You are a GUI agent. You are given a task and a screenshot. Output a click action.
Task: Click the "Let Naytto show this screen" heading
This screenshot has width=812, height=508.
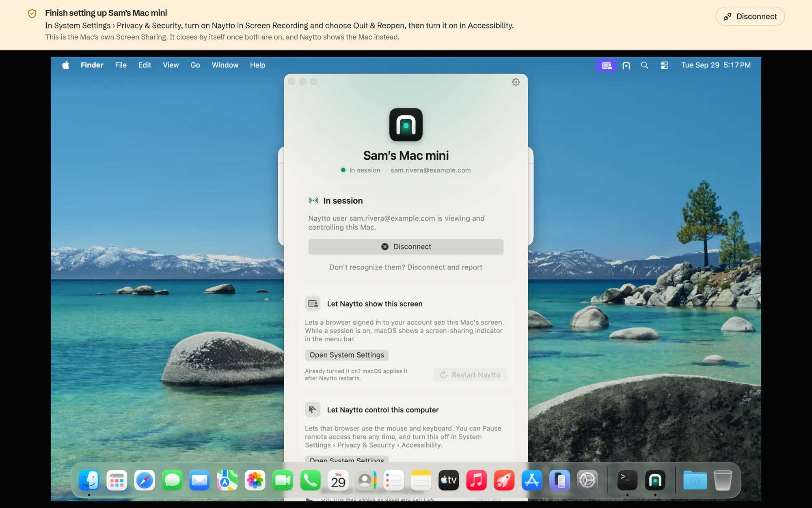coord(375,304)
